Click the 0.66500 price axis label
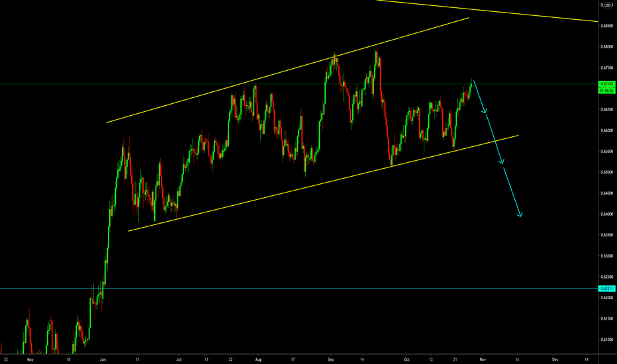This screenshot has height=364, width=617. click(x=607, y=109)
